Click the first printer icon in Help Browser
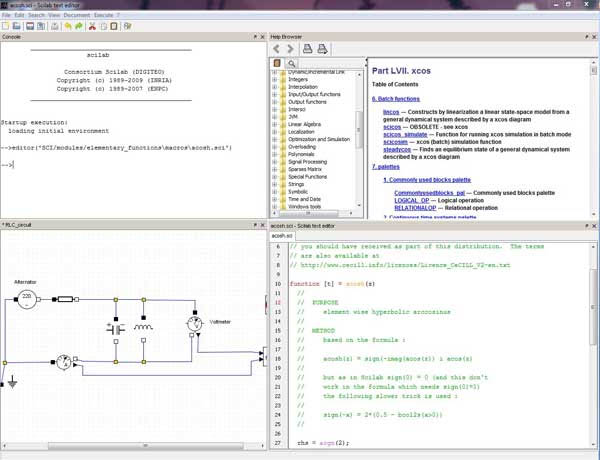This screenshot has width=600, height=460. pyautogui.click(x=308, y=49)
